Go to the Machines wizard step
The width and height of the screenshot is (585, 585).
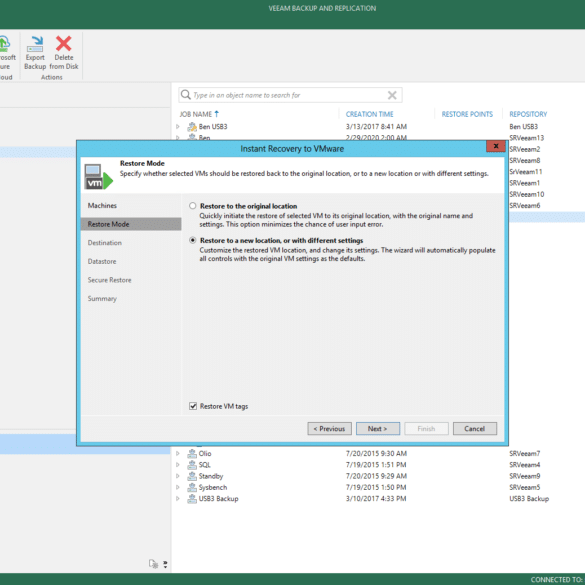(x=102, y=206)
